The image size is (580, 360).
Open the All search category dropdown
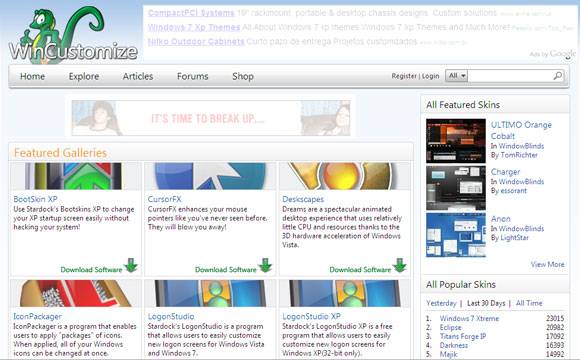(457, 76)
